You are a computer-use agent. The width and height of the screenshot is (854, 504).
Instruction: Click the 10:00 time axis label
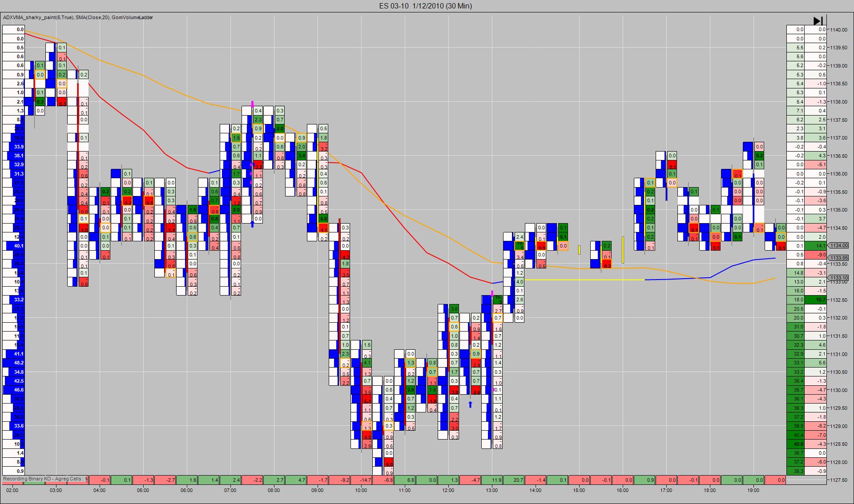point(361,490)
